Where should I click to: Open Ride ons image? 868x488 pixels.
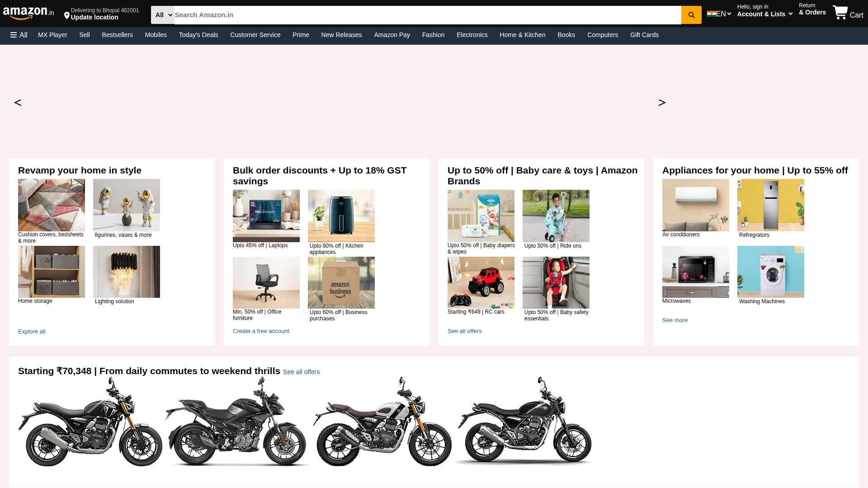[556, 216]
